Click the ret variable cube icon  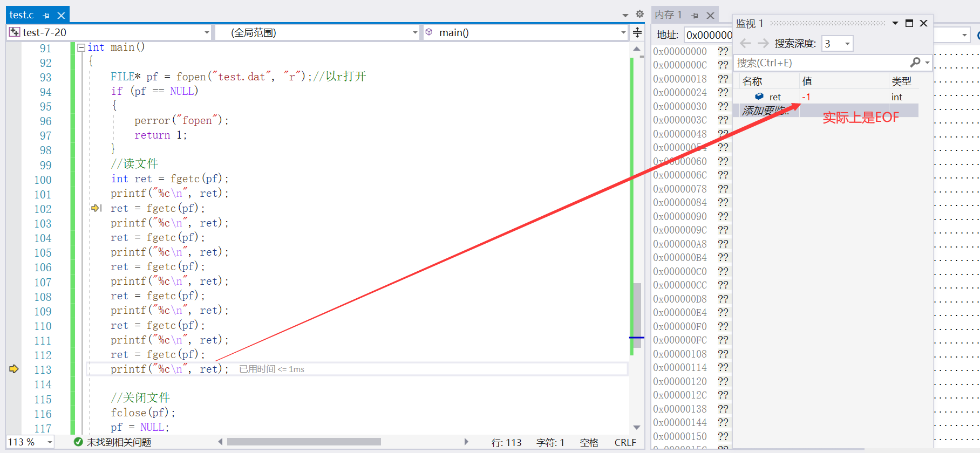pyautogui.click(x=759, y=97)
